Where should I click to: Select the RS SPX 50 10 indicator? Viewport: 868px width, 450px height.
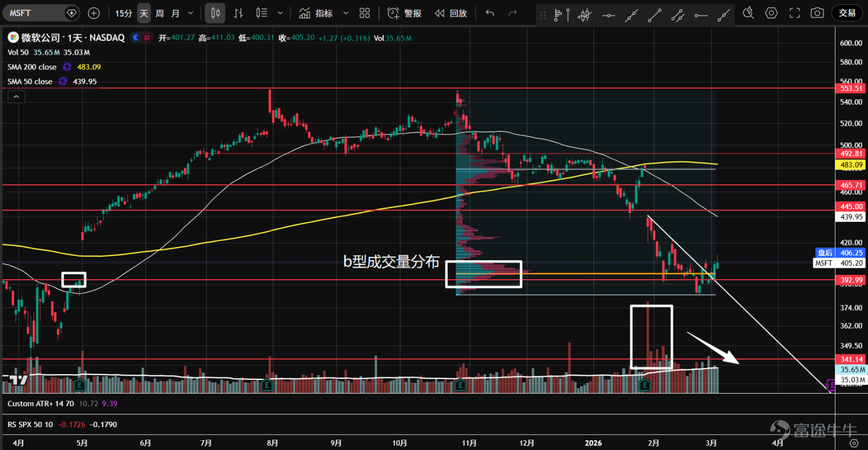[30, 425]
